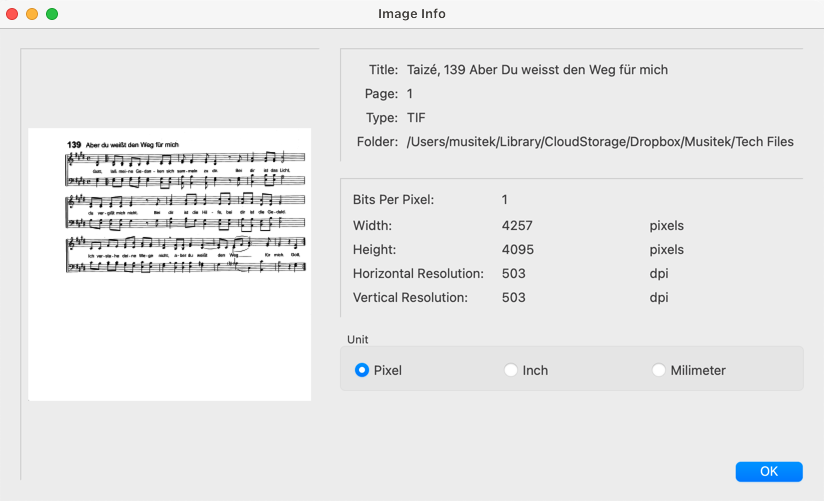Choose Inch as the unit
This screenshot has height=501, width=824.
tap(510, 370)
